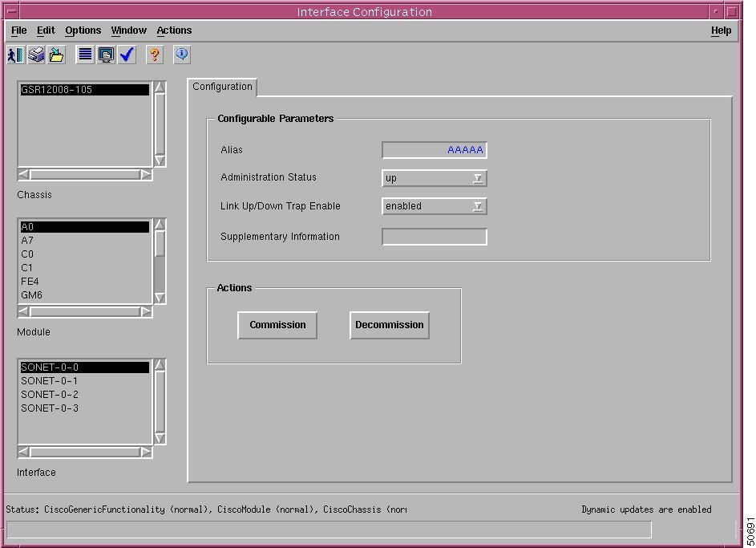Viewport: 756px width, 548px height.
Task: Open the Help menu
Action: tap(721, 30)
